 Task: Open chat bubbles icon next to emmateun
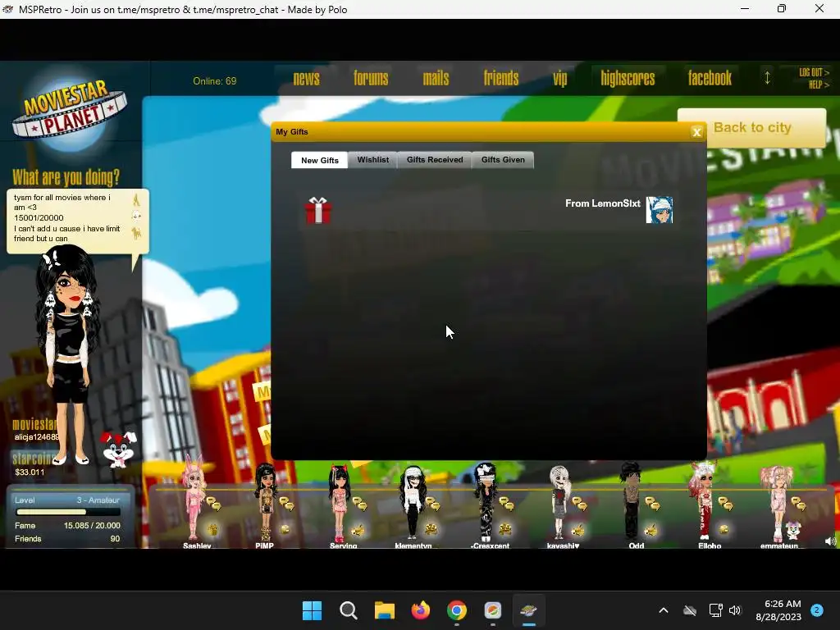coord(798,504)
